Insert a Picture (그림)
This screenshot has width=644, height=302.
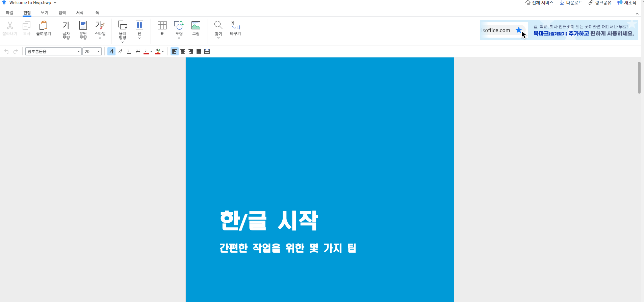pyautogui.click(x=196, y=28)
